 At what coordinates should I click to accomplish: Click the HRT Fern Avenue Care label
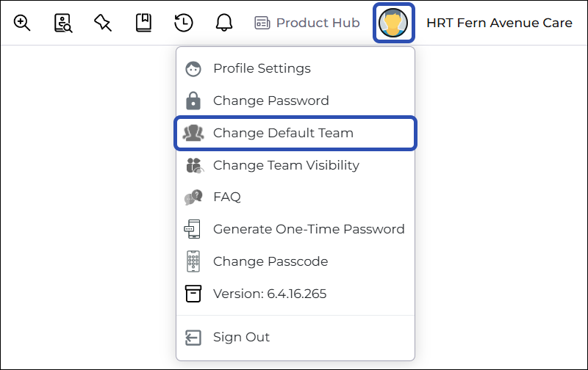pyautogui.click(x=500, y=23)
